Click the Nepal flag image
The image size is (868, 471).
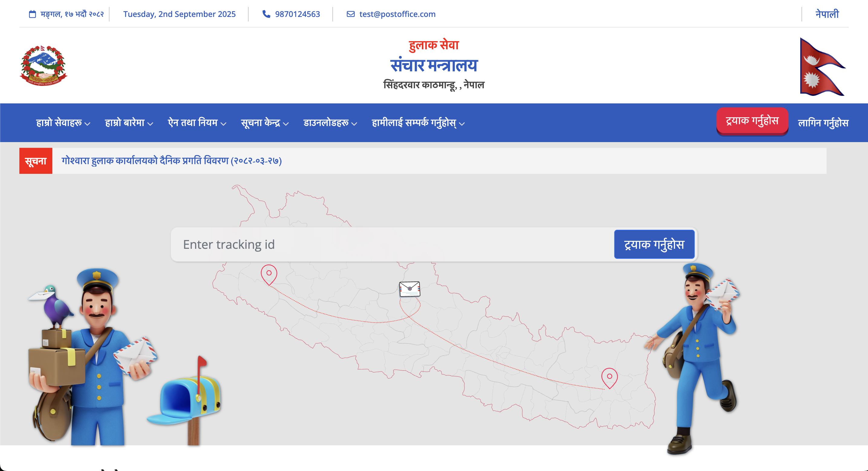[823, 67]
